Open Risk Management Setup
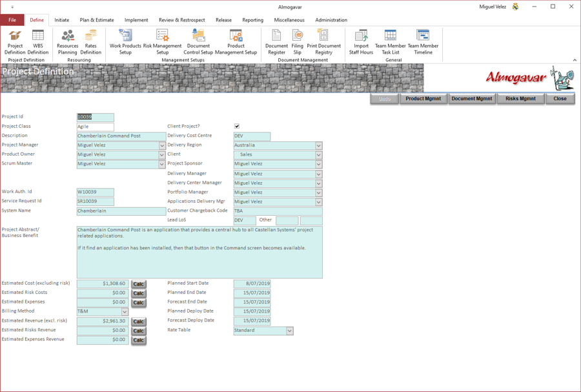This screenshot has width=581, height=392. [x=162, y=43]
